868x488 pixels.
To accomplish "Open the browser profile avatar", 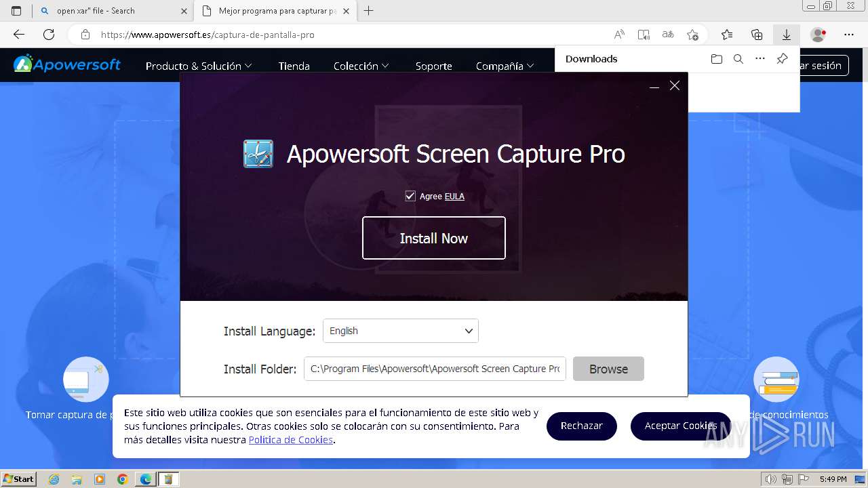I will click(x=818, y=35).
